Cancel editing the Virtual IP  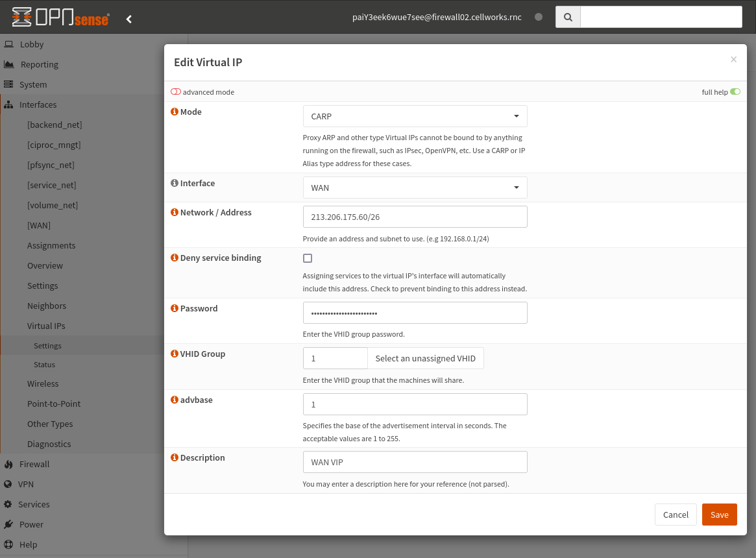pyautogui.click(x=676, y=514)
